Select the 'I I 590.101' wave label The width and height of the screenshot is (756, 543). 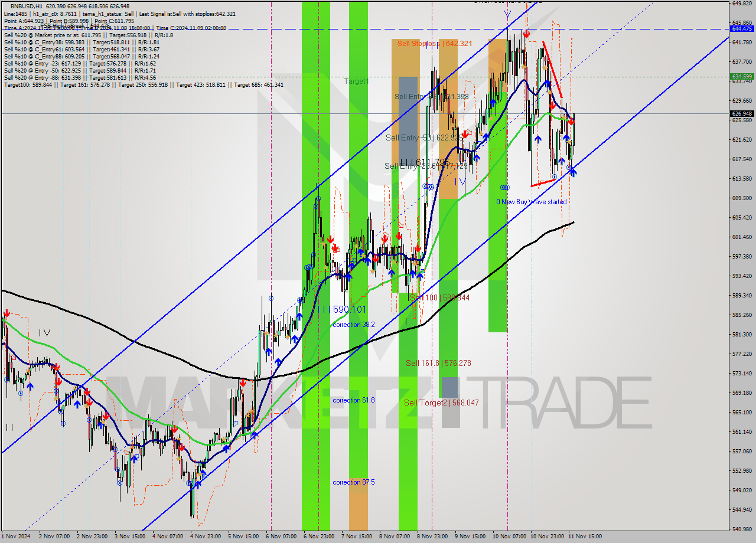pos(344,309)
